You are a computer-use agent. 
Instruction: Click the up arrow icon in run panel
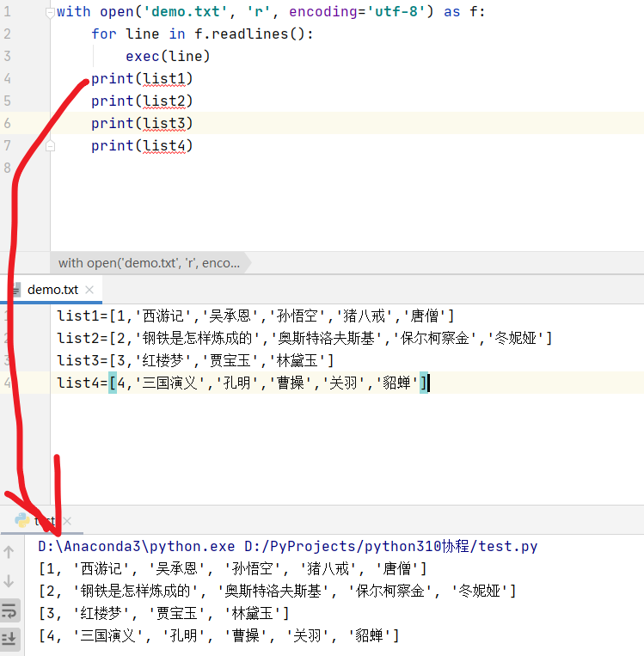tap(9, 552)
